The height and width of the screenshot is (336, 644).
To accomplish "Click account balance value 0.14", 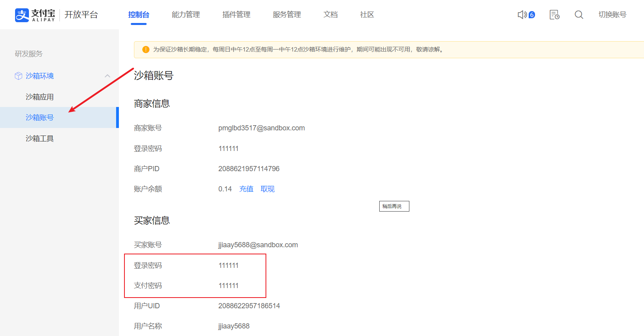I will click(x=225, y=189).
